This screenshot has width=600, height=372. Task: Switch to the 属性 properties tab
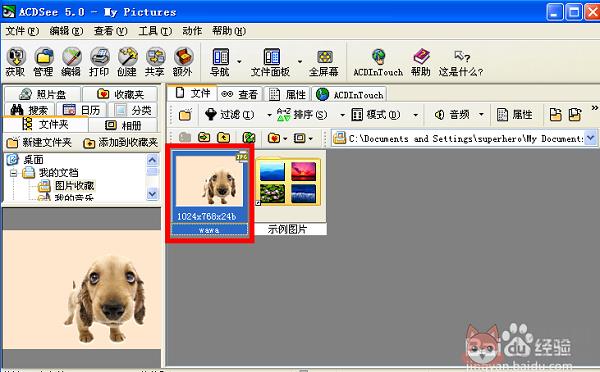[x=287, y=94]
